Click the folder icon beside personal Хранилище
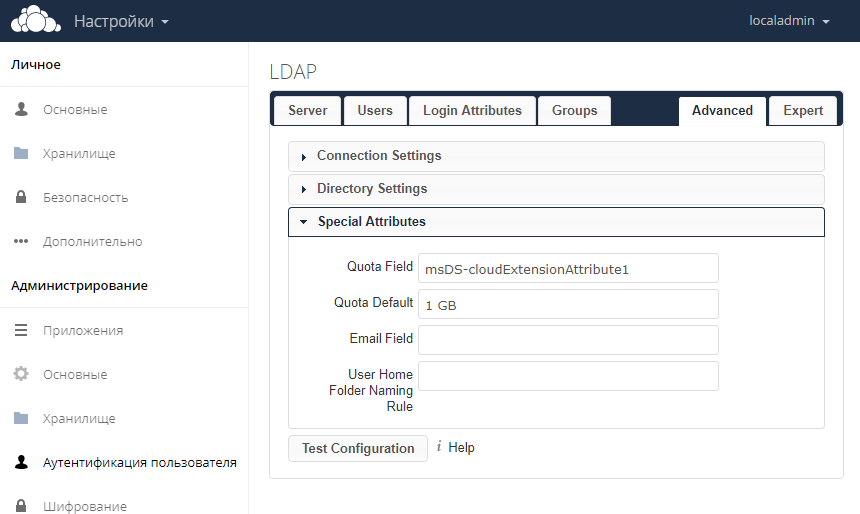 21,154
